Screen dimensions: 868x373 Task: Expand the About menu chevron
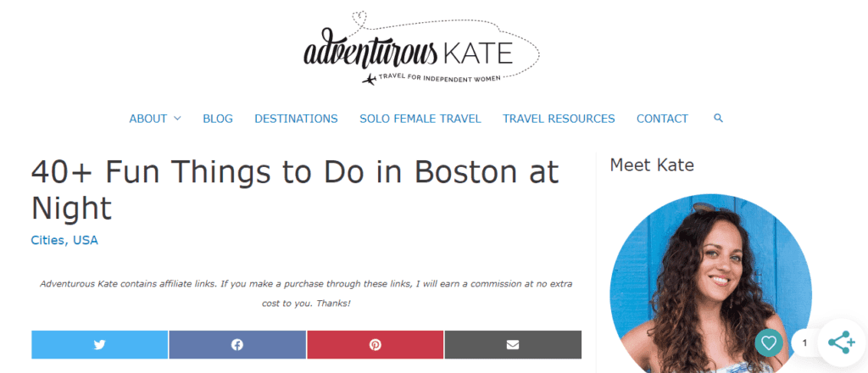(177, 118)
